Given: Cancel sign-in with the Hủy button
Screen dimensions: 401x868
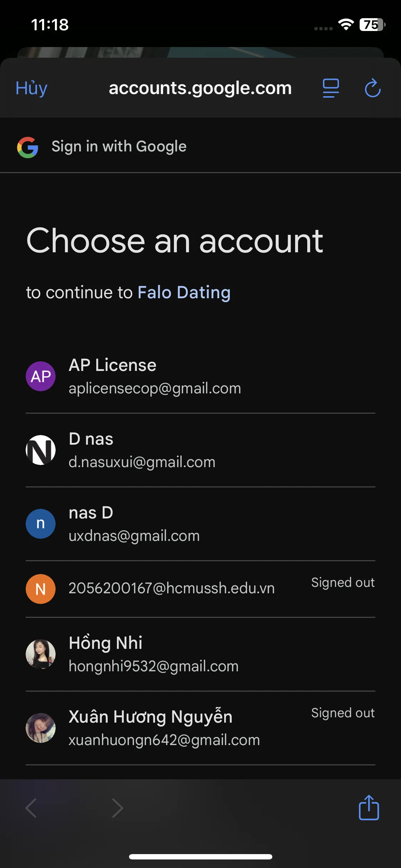Looking at the screenshot, I should [32, 88].
